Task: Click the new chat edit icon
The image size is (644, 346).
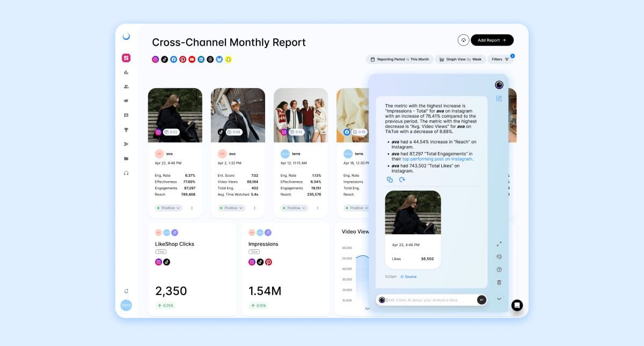Action: [x=499, y=98]
